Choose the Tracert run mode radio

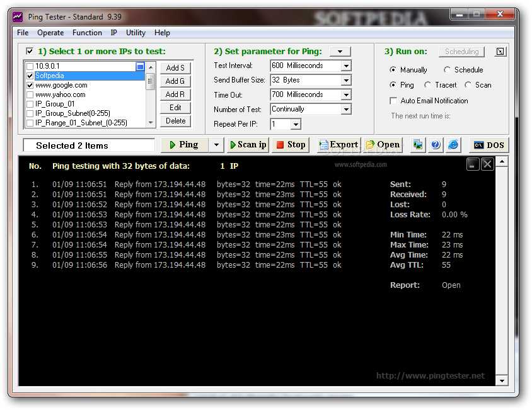[x=427, y=85]
